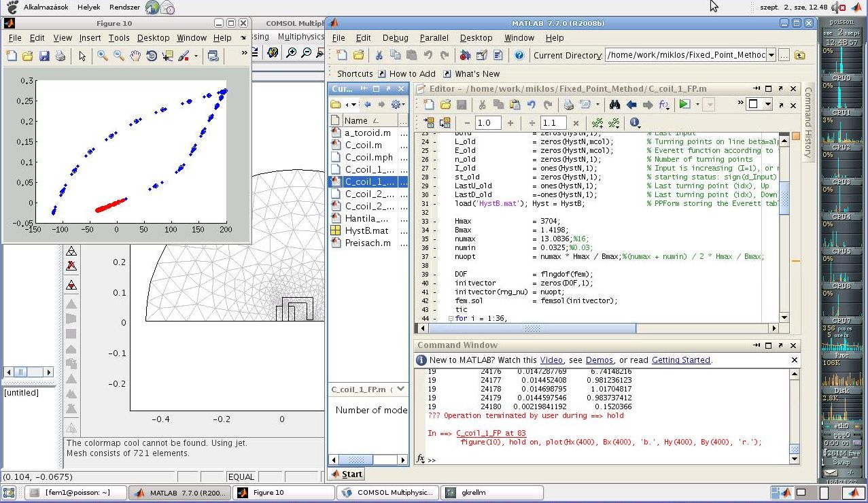Click the Data Cursor tool in Figure toolbar
This screenshot has height=503, width=868.
(168, 56)
